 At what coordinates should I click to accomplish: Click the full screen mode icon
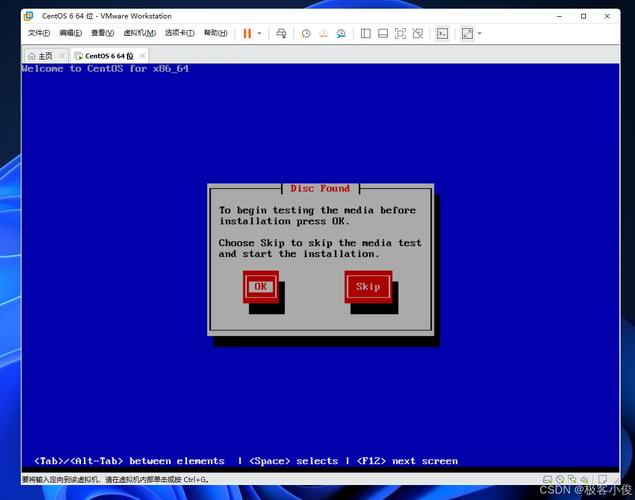(400, 34)
